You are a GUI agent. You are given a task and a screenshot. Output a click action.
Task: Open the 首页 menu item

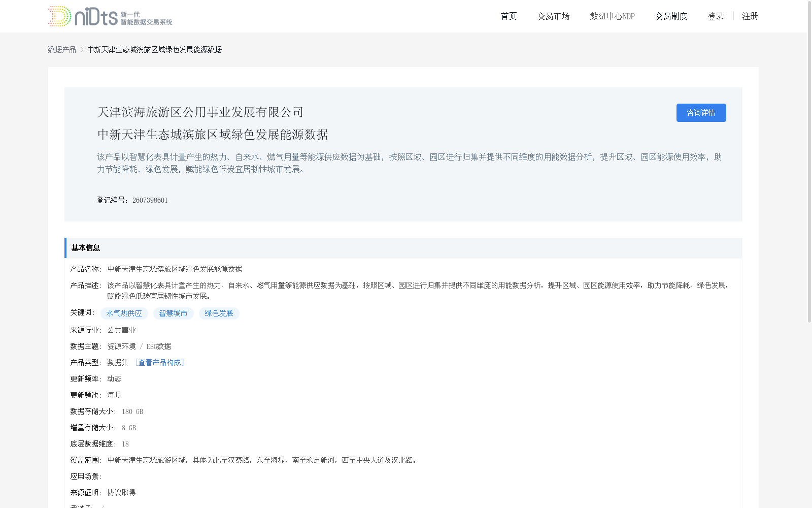509,16
